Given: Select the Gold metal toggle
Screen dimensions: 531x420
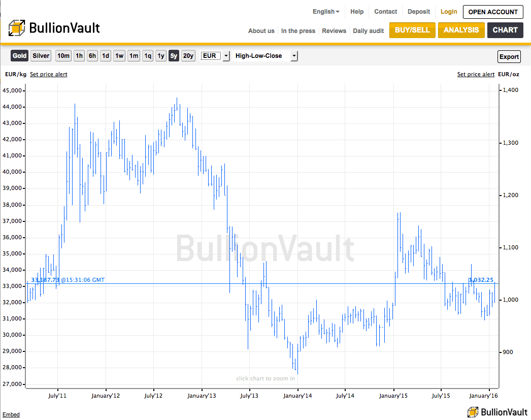Looking at the screenshot, I should 19,56.
